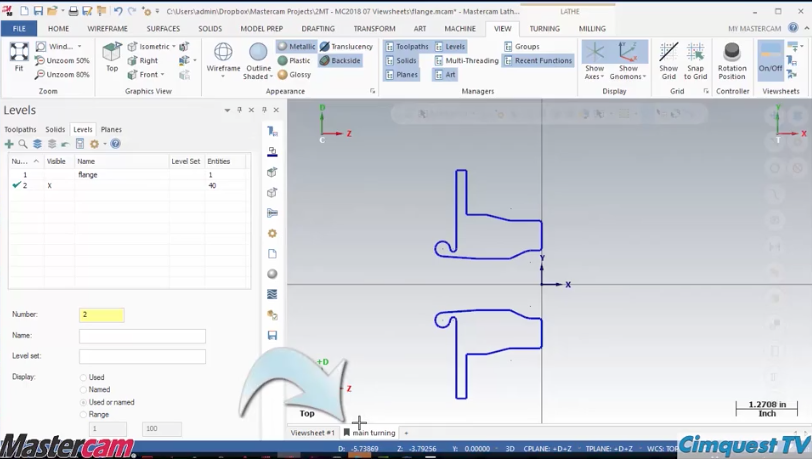Turn all levels off with gray stack icon
This screenshot has height=459, width=812.
point(52,144)
